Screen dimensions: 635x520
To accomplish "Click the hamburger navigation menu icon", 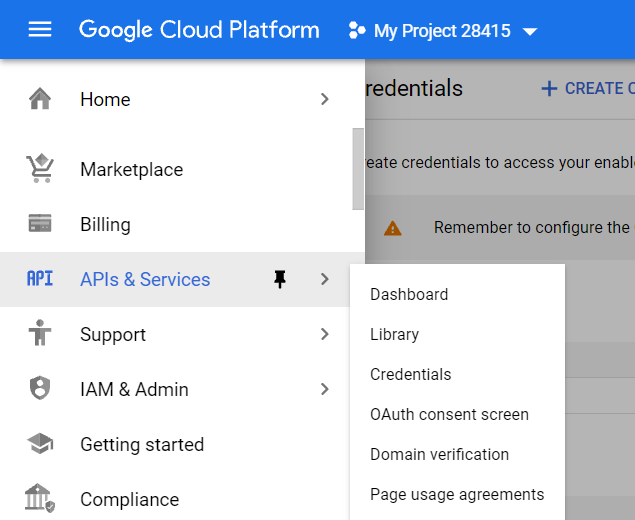I will coord(40,30).
